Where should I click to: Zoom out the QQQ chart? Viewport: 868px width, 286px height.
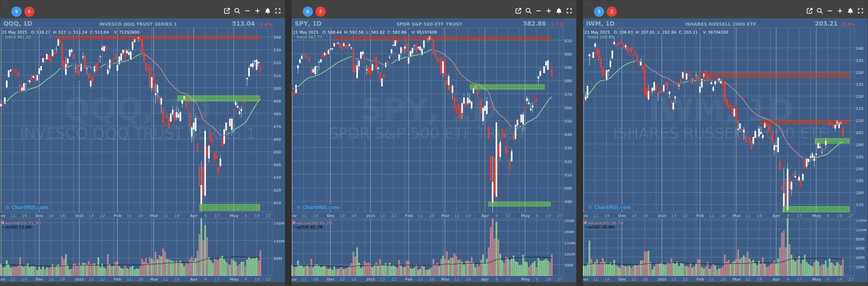coord(247,11)
